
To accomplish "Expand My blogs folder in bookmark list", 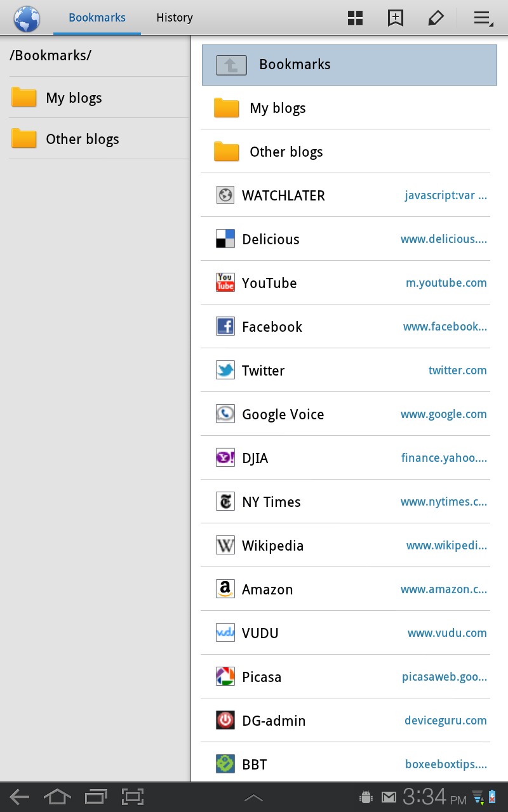I will 345,108.
